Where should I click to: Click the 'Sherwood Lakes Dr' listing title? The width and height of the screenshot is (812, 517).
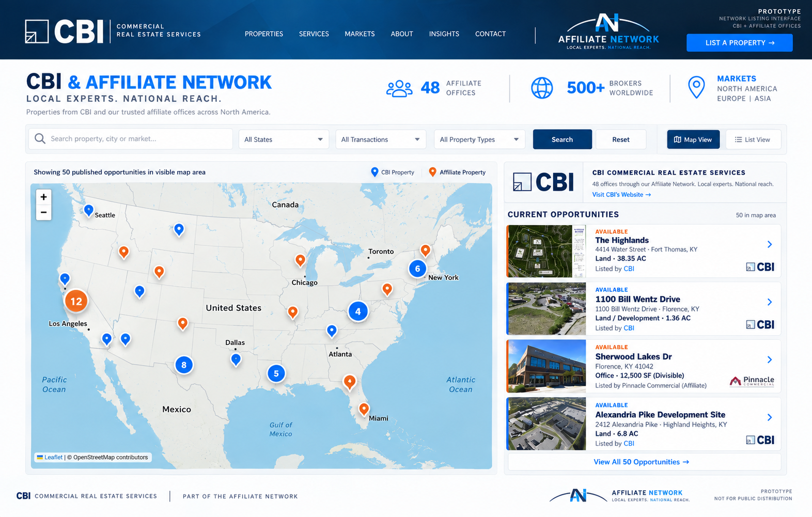pyautogui.click(x=633, y=357)
